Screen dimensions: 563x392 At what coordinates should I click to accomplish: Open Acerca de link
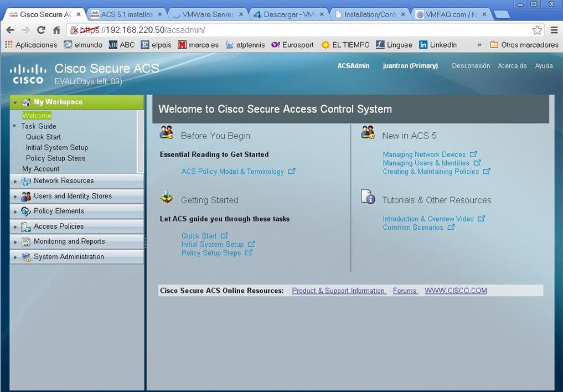click(512, 66)
